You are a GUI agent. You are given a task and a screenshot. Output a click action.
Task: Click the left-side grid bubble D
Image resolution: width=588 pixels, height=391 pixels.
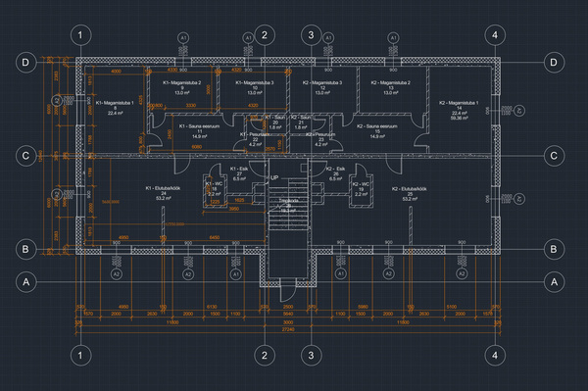click(x=25, y=63)
